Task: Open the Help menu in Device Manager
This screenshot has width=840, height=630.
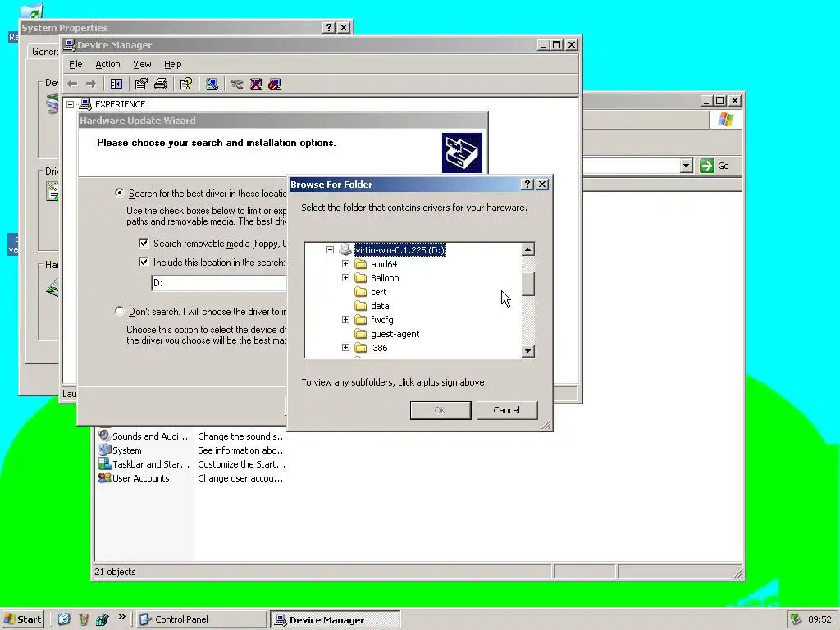Action: click(172, 64)
